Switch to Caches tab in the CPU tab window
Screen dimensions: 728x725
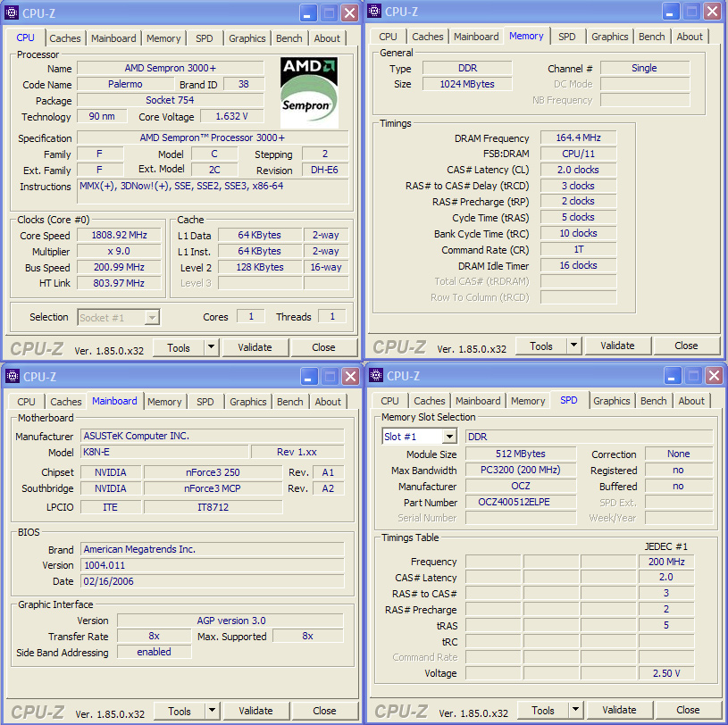[65, 38]
